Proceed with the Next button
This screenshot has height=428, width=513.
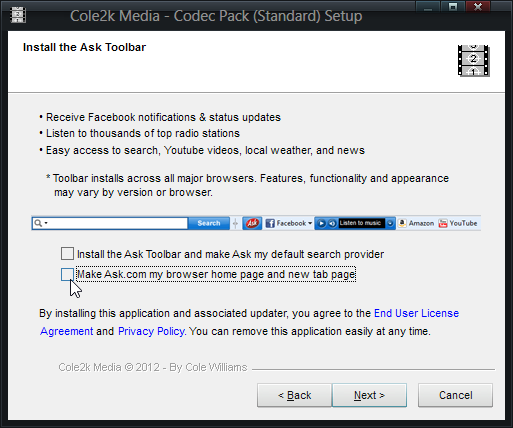pos(369,395)
